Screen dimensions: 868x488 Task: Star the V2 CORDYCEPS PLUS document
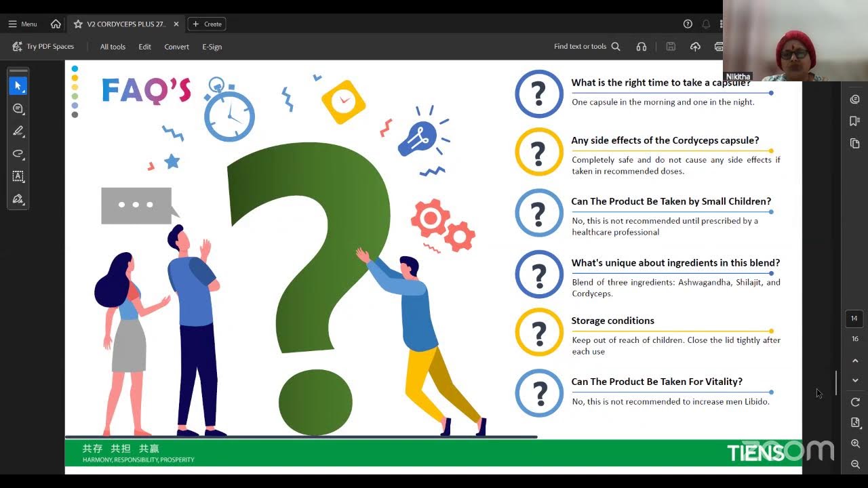(78, 24)
